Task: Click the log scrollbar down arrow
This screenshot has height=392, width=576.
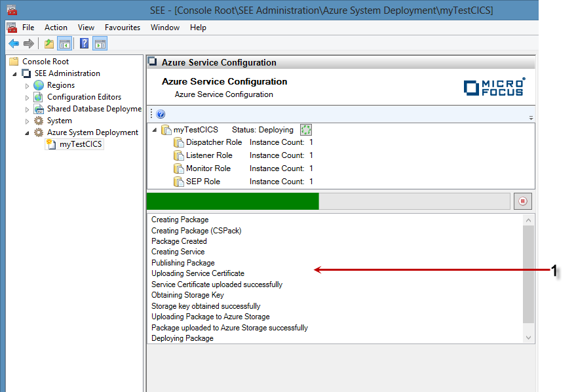Action: [x=529, y=338]
